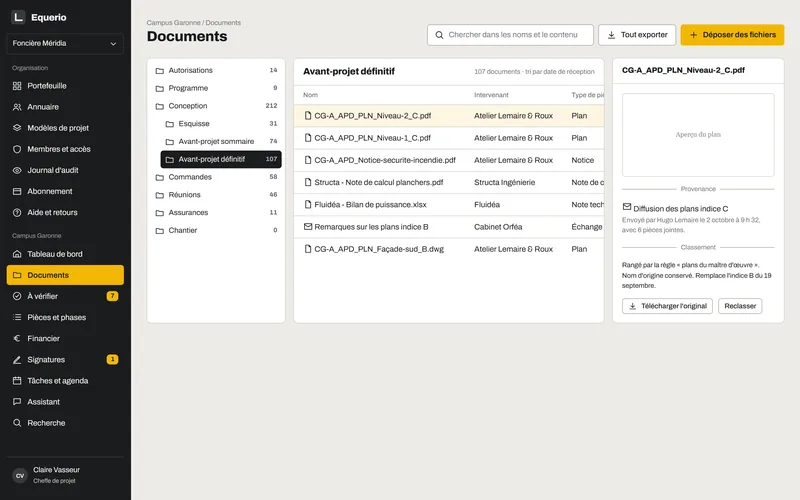Click the search field for names and content
The height and width of the screenshot is (500, 800).
[510, 35]
